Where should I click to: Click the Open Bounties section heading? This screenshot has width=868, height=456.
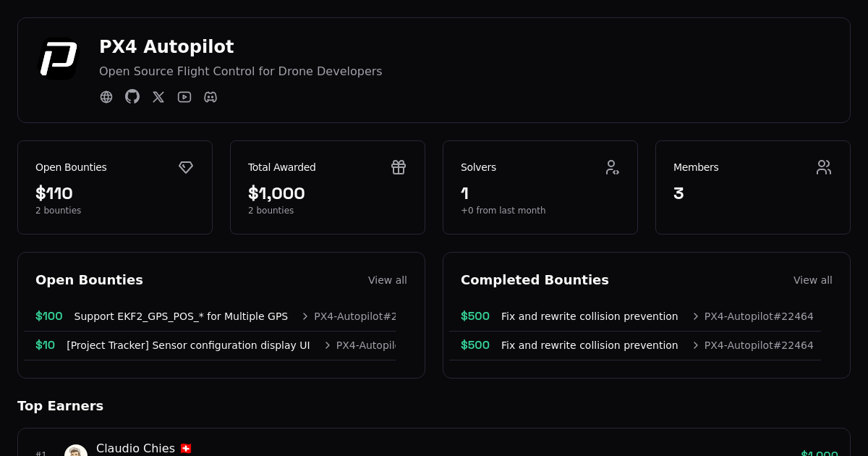click(89, 279)
